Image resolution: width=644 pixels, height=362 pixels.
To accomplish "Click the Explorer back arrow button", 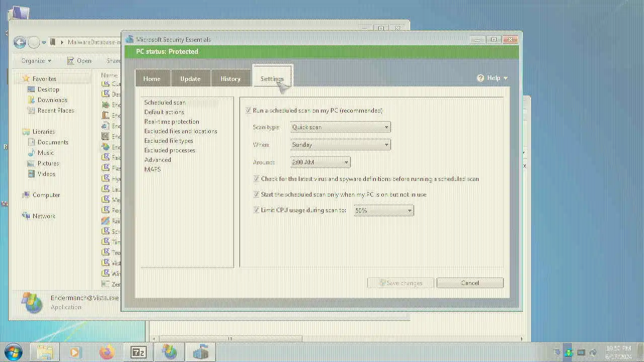I will (x=20, y=42).
